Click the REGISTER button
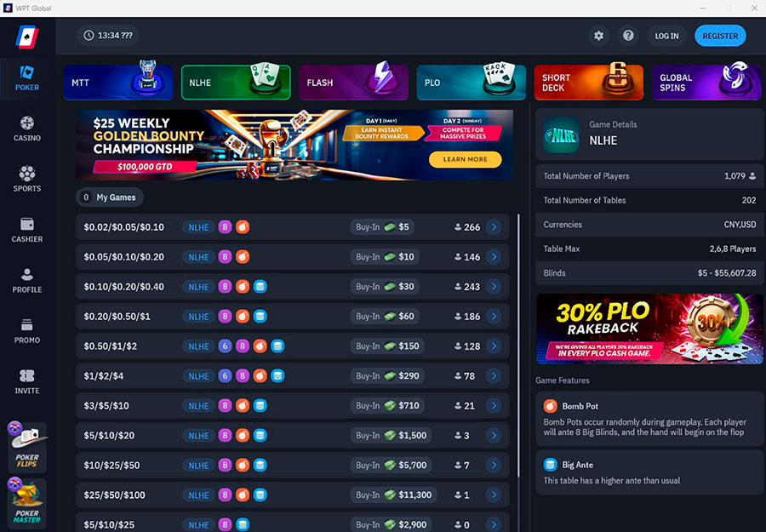 click(x=720, y=36)
